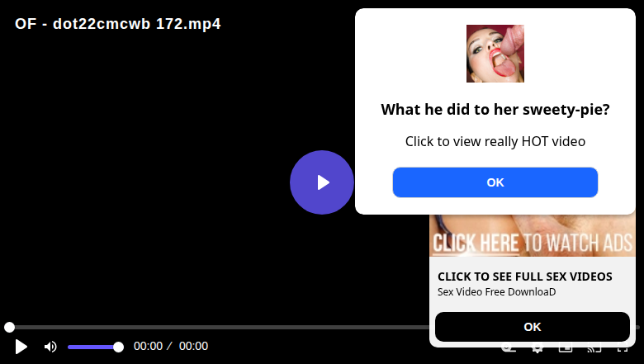Mute audio using the speaker icon
This screenshot has width=644, height=364.
pos(50,347)
